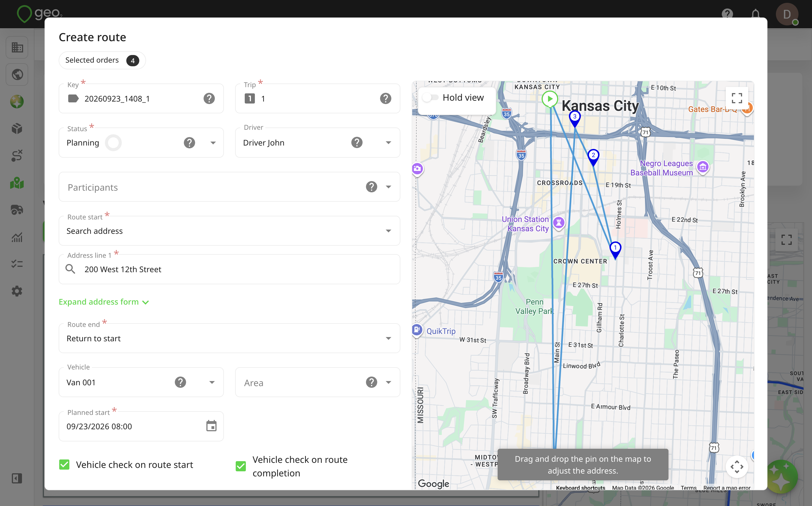Click Expand address form link

[x=104, y=302]
